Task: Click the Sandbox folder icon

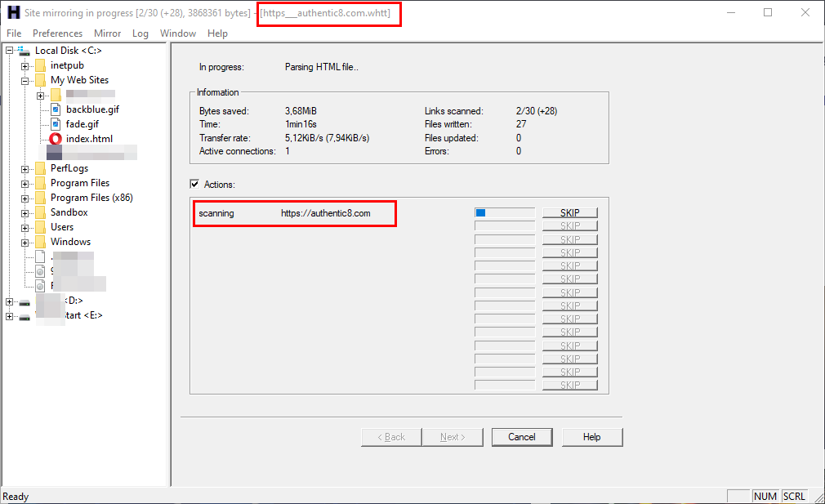Action: (x=40, y=212)
